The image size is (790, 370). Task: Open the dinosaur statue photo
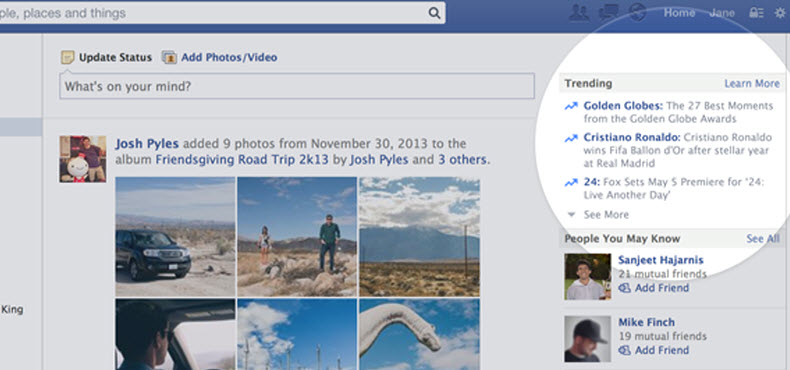pyautogui.click(x=419, y=334)
